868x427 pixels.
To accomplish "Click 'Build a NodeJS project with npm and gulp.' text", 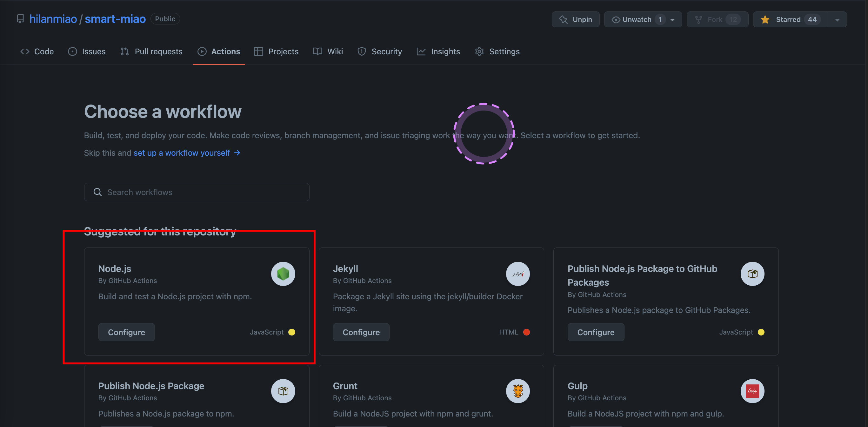I will (x=646, y=414).
